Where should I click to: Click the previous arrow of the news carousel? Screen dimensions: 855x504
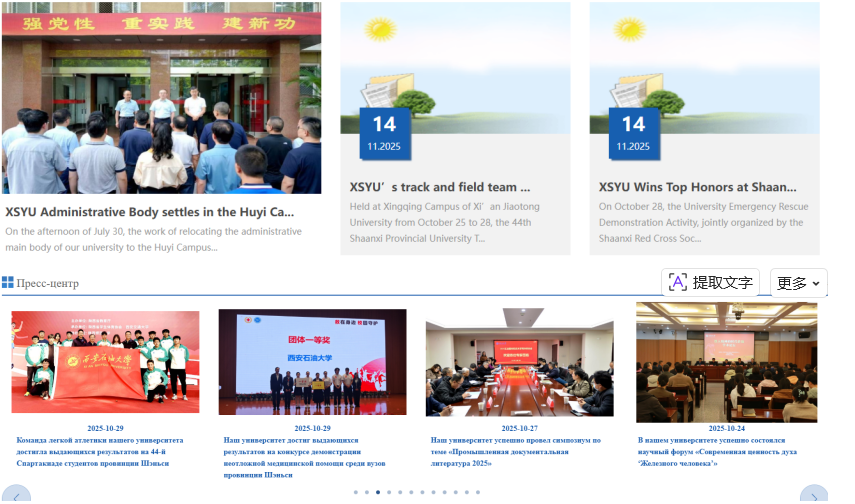pyautogui.click(x=17, y=496)
